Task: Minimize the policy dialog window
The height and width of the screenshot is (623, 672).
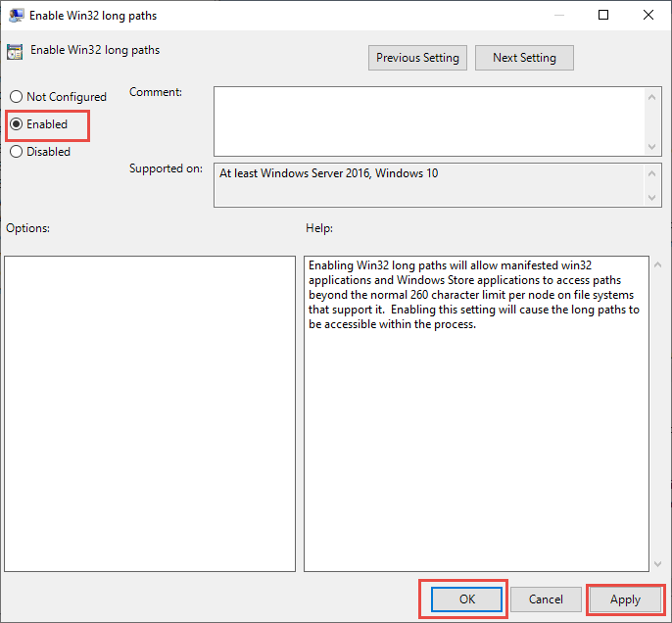Action: click(558, 15)
